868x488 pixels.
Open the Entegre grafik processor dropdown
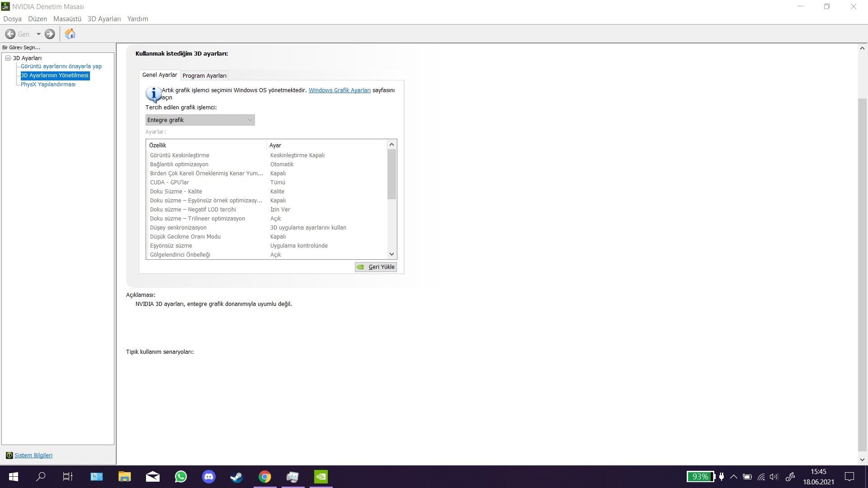coord(200,120)
